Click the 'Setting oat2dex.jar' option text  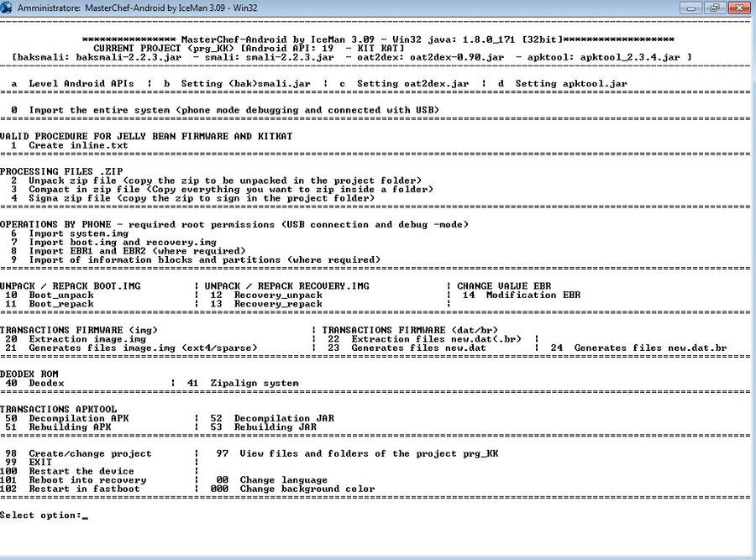coord(412,83)
